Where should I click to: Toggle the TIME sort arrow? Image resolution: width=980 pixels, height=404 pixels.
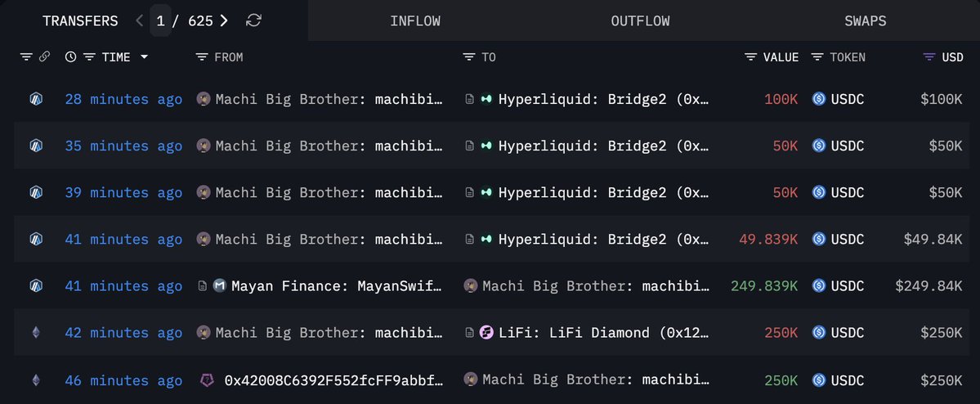[145, 57]
